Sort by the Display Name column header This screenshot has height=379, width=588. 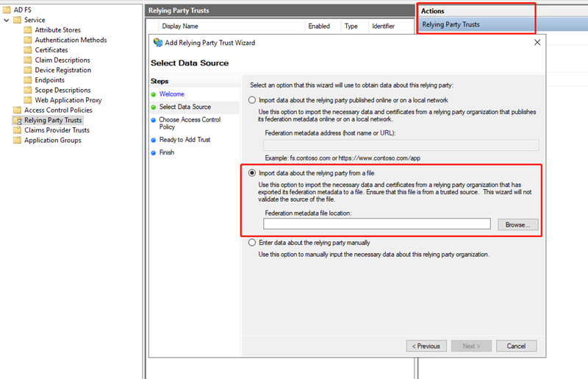181,26
